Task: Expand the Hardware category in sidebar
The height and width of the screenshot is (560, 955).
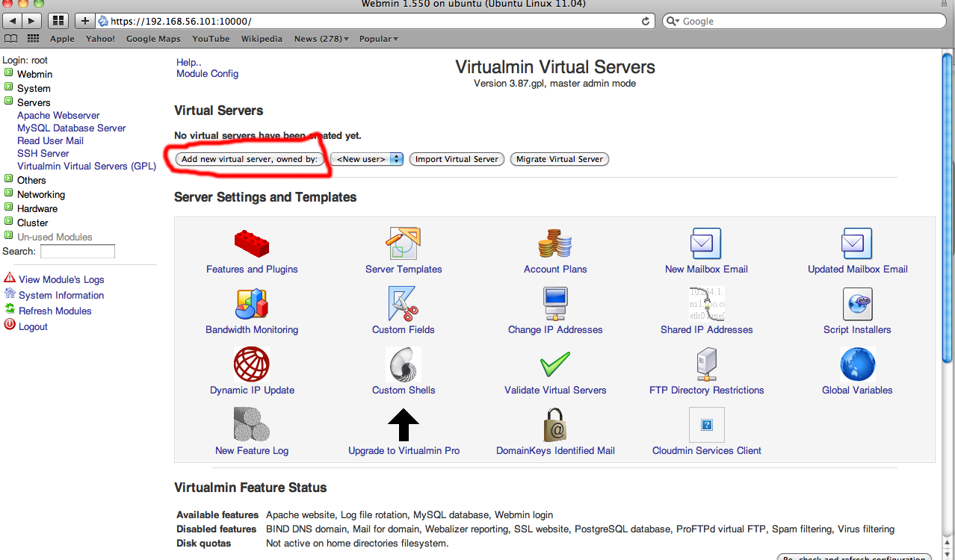Action: [x=9, y=208]
